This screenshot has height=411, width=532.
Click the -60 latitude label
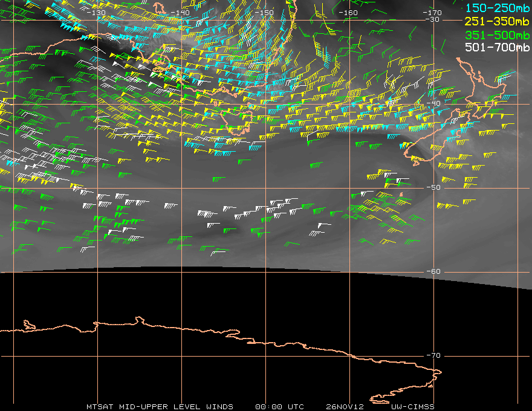pos(433,271)
